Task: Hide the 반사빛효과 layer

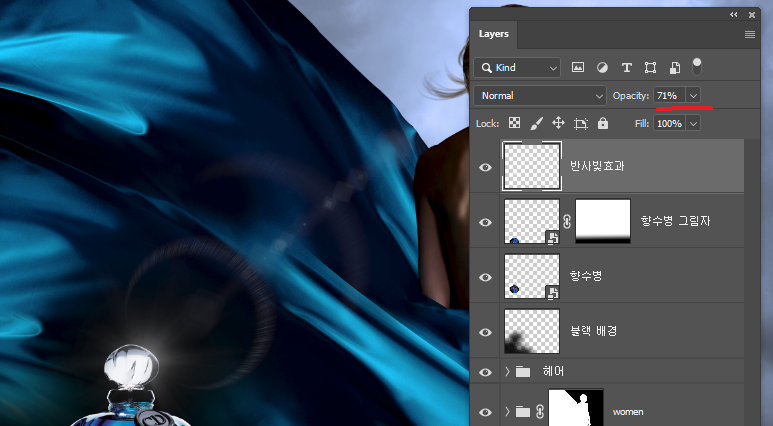Action: pos(485,167)
